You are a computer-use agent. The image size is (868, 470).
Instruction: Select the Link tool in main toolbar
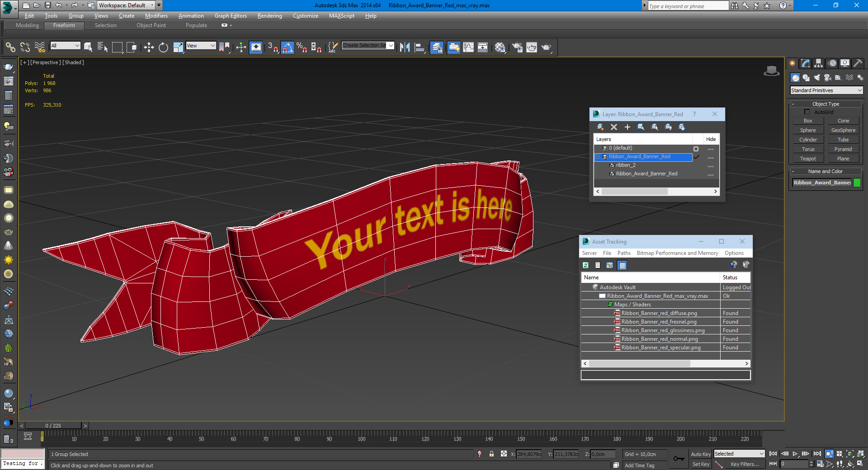[x=10, y=47]
